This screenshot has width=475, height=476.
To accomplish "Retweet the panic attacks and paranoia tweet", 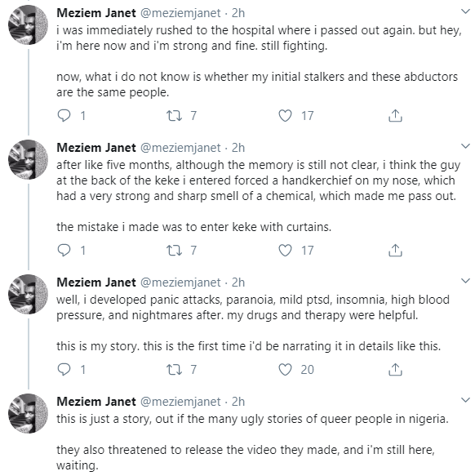I will click(174, 369).
